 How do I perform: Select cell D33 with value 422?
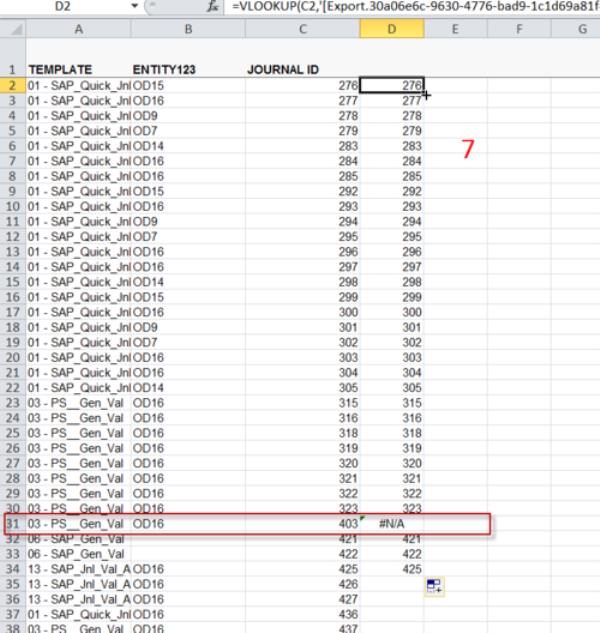[x=392, y=554]
